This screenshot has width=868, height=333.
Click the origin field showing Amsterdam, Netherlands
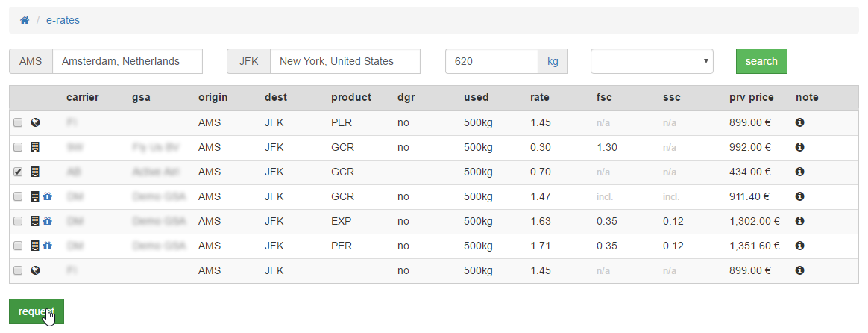click(x=128, y=61)
